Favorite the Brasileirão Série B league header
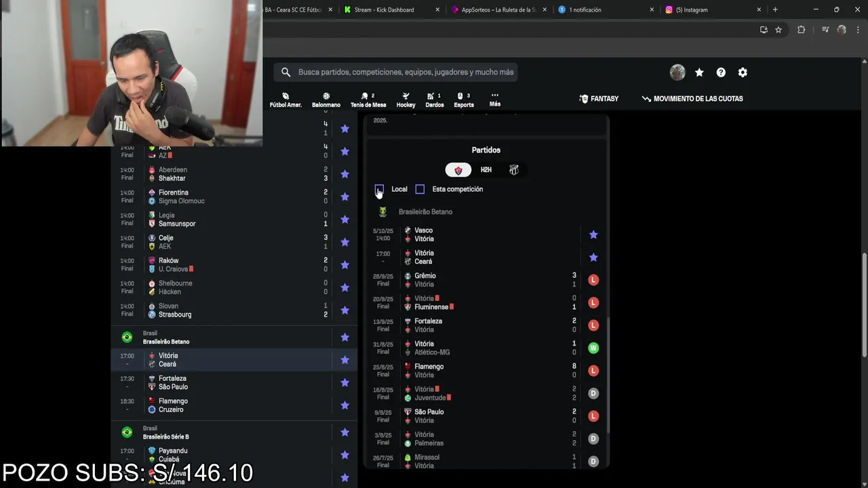This screenshot has height=488, width=868. coord(344,432)
